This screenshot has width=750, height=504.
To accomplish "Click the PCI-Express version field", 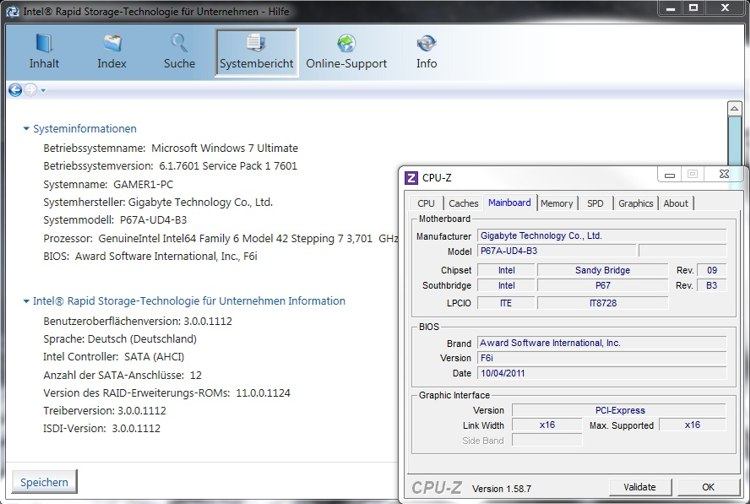I will pyautogui.click(x=619, y=410).
